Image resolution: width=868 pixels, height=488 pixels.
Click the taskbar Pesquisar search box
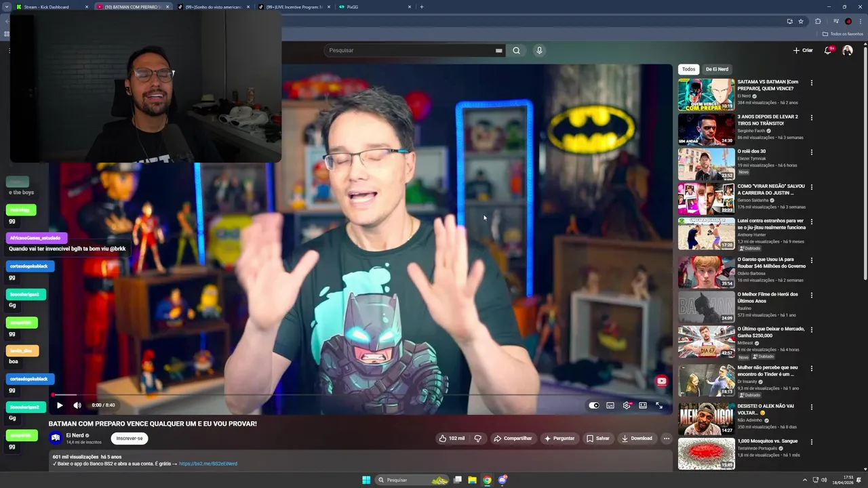[x=413, y=480]
